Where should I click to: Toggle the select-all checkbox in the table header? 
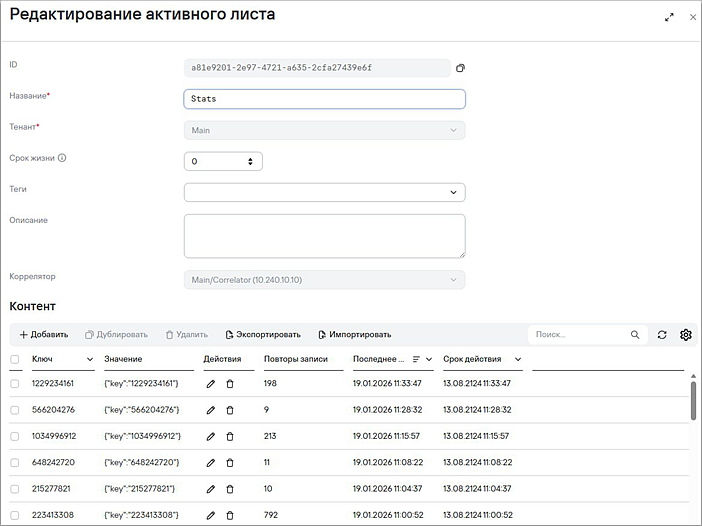(x=15, y=359)
